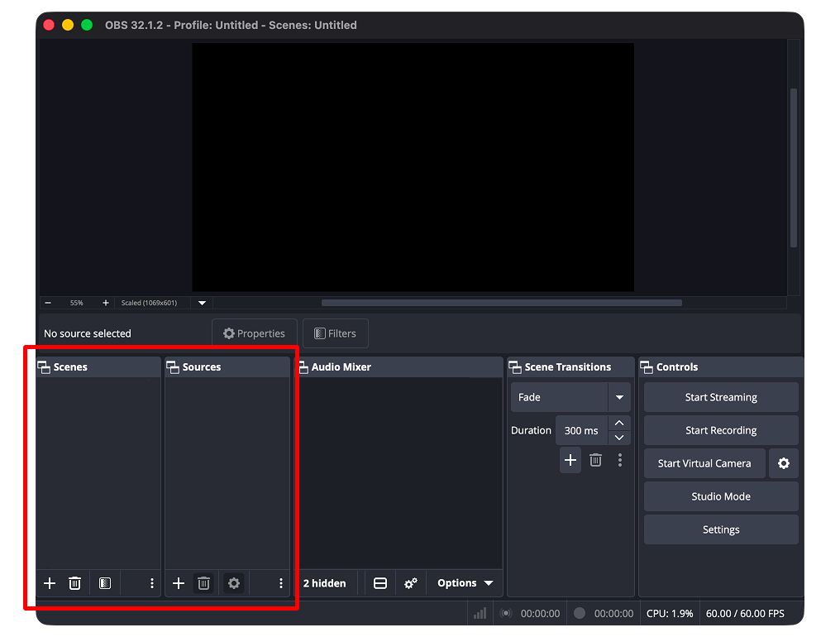Screen dimensions: 840x637
Task: Click the Properties button
Action: [x=255, y=333]
